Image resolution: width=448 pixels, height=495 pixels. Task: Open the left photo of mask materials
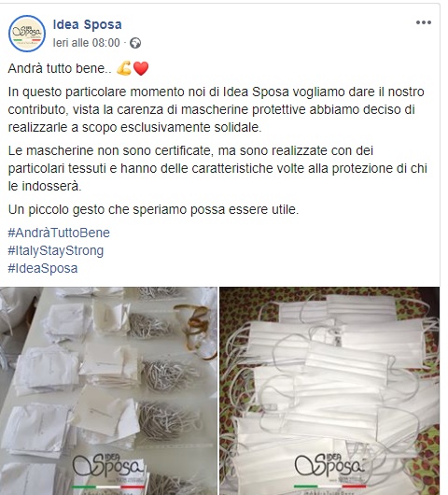[108, 390]
